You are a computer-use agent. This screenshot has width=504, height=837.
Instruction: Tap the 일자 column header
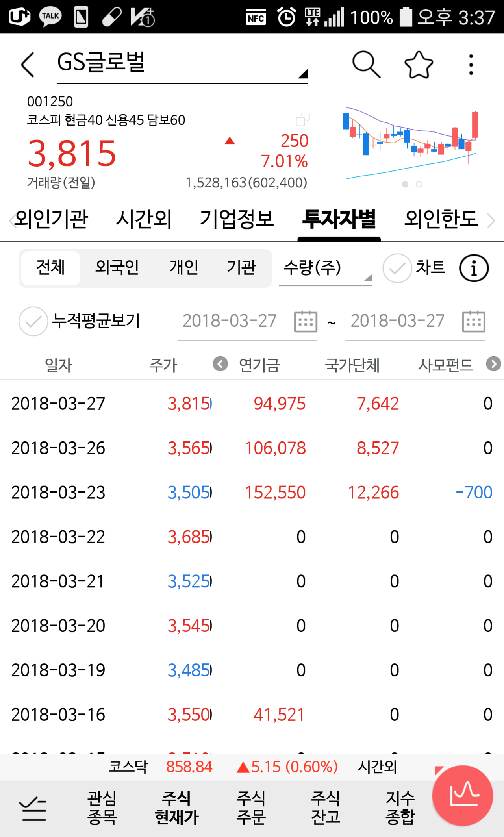coord(58,365)
